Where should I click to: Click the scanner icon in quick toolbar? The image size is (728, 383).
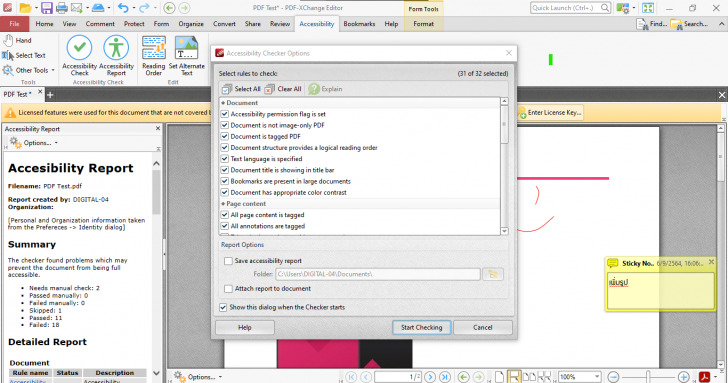point(98,8)
